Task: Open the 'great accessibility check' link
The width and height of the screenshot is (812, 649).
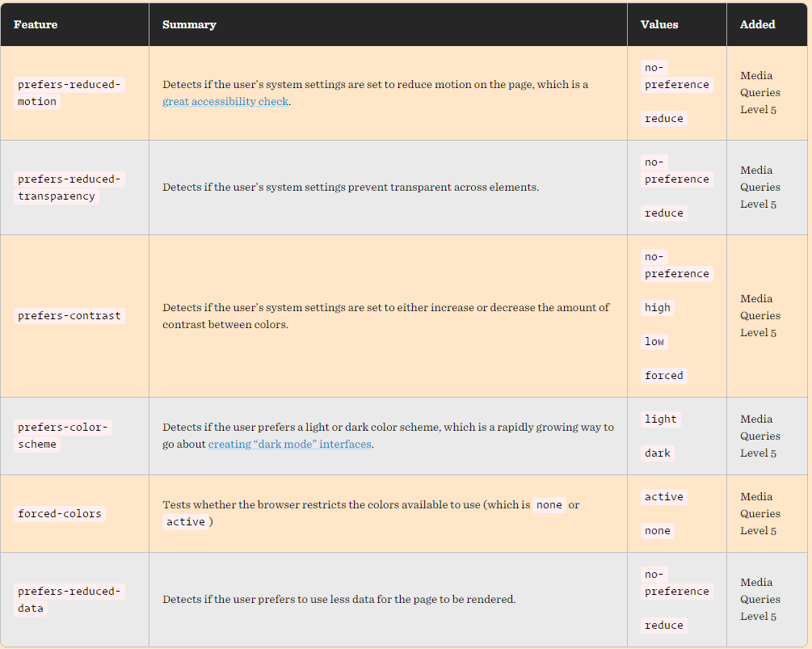Action: coord(225,102)
